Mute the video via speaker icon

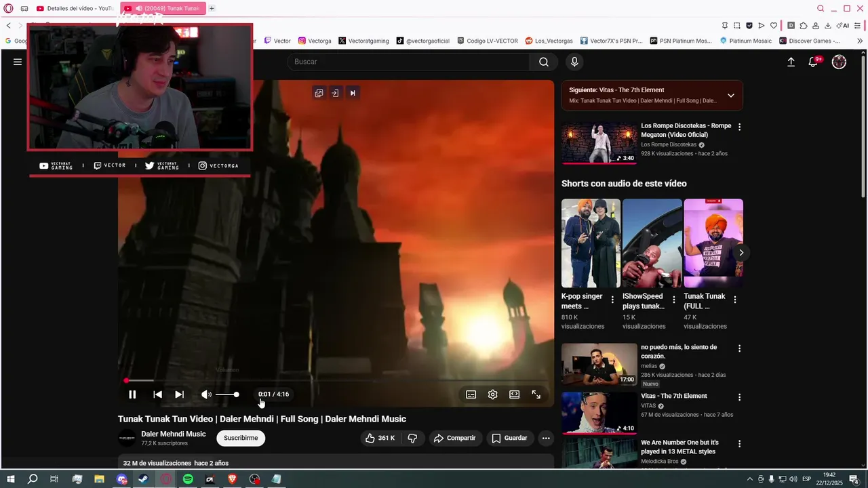[x=206, y=394]
